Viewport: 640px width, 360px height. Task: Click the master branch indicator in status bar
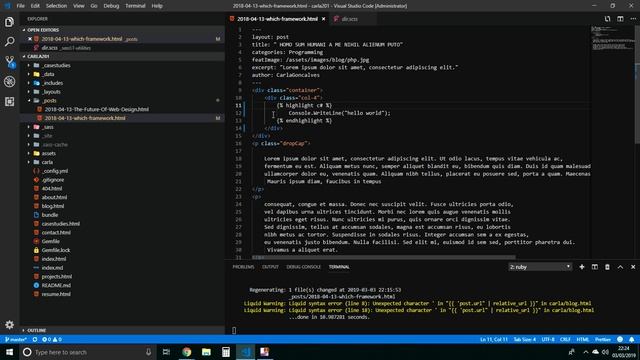[x=16, y=340]
